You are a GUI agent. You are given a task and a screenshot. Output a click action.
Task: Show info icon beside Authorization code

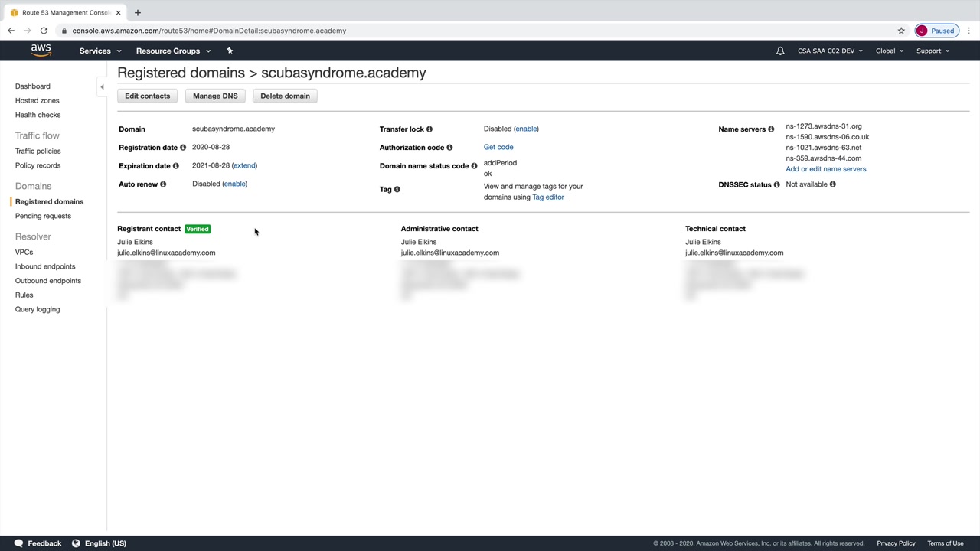coord(449,148)
